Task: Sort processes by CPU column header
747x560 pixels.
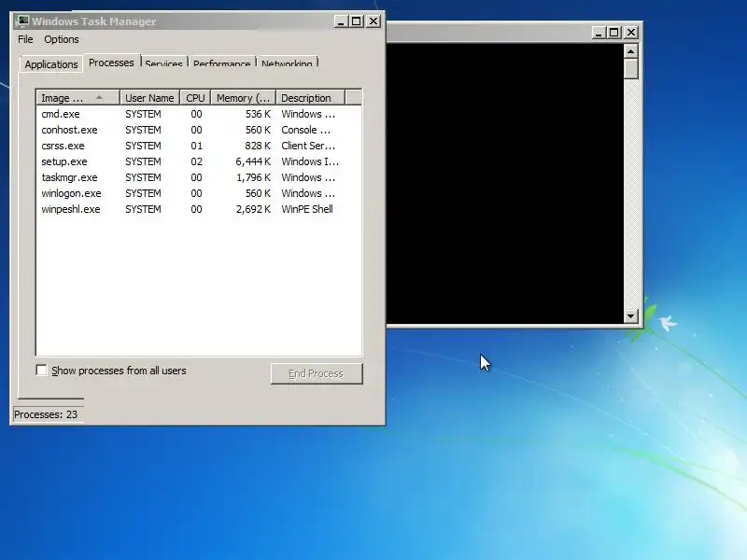Action: (195, 98)
